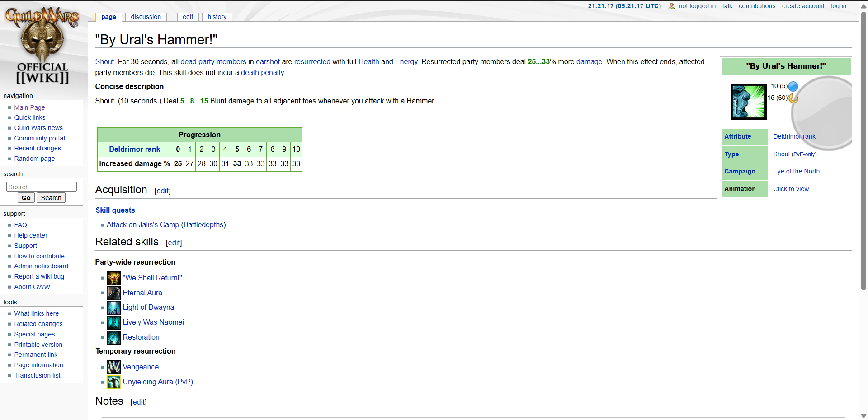Viewport: 868px width, 420px height.
Task: Edit the Acquisition section
Action: click(163, 191)
